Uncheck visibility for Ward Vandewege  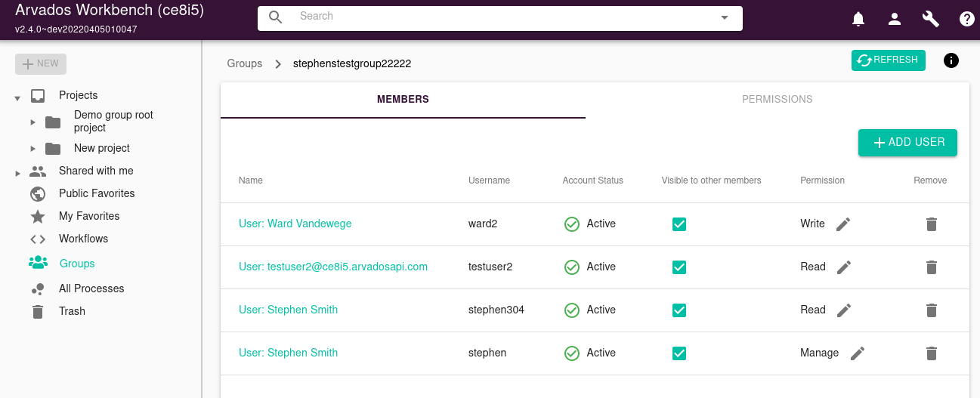tap(679, 224)
